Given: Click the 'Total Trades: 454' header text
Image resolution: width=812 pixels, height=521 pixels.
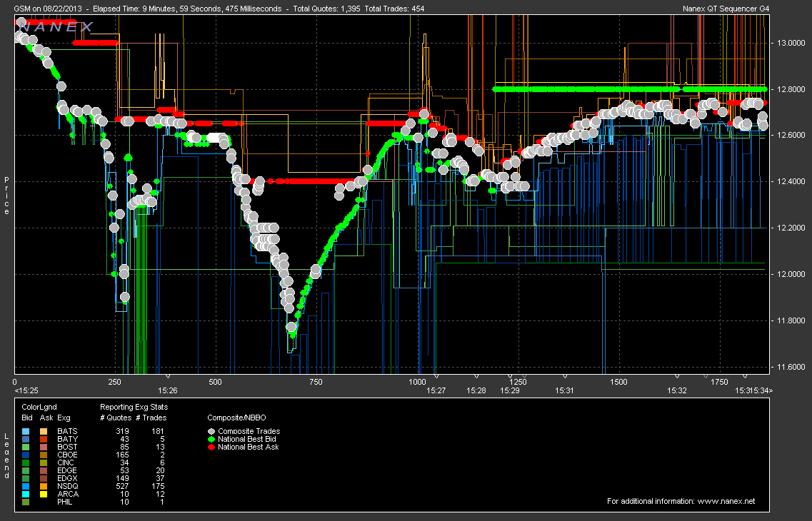Looking at the screenshot, I should (x=395, y=9).
